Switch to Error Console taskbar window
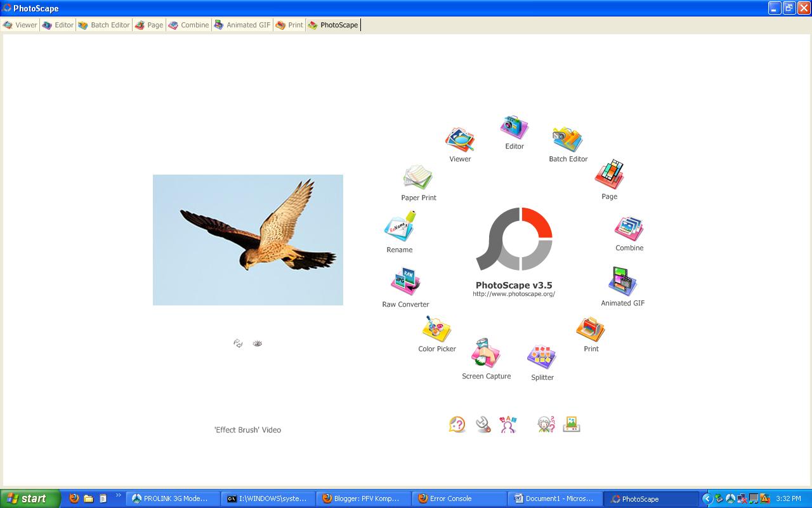 pos(459,498)
